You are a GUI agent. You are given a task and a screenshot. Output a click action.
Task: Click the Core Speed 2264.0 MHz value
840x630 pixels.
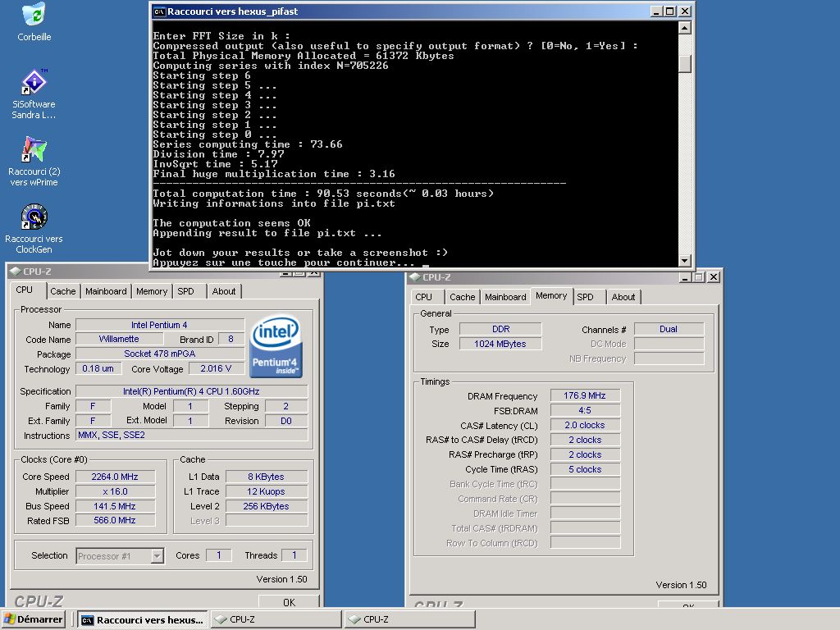115,477
